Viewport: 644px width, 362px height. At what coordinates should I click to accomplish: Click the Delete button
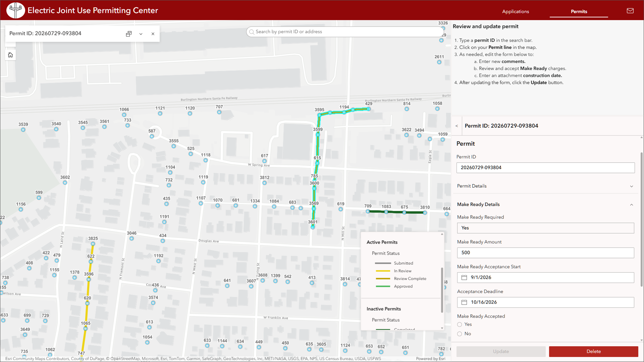point(593,352)
